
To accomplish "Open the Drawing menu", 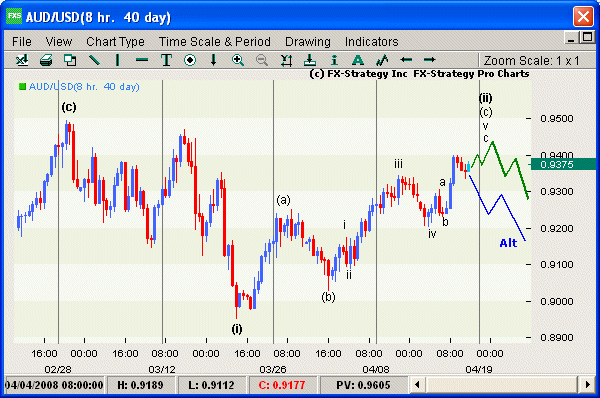I will (308, 41).
